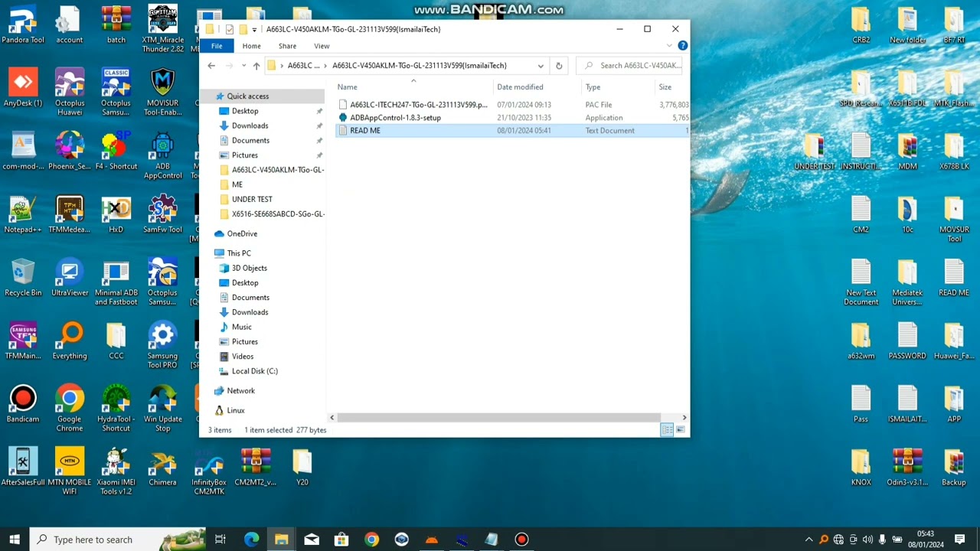Refresh the current folder

[559, 66]
